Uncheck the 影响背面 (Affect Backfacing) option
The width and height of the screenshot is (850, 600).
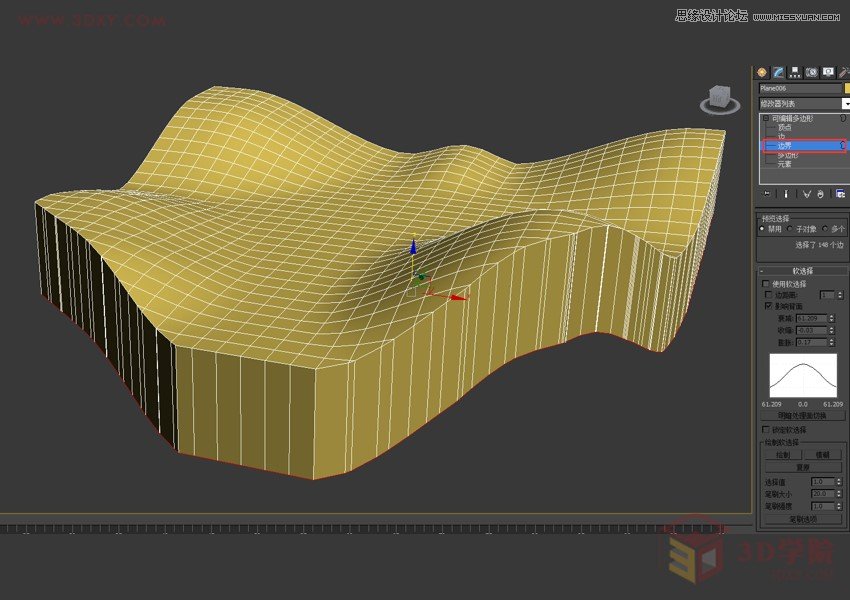click(x=769, y=305)
